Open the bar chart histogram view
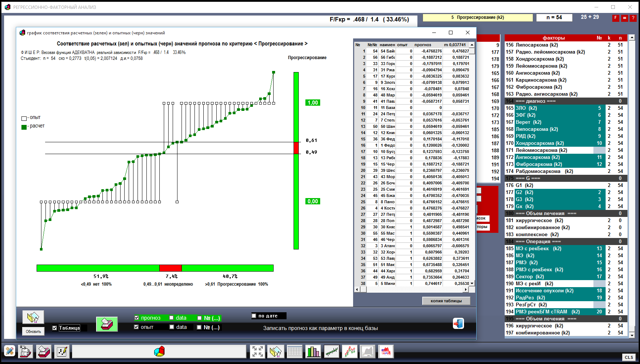 pyautogui.click(x=313, y=351)
